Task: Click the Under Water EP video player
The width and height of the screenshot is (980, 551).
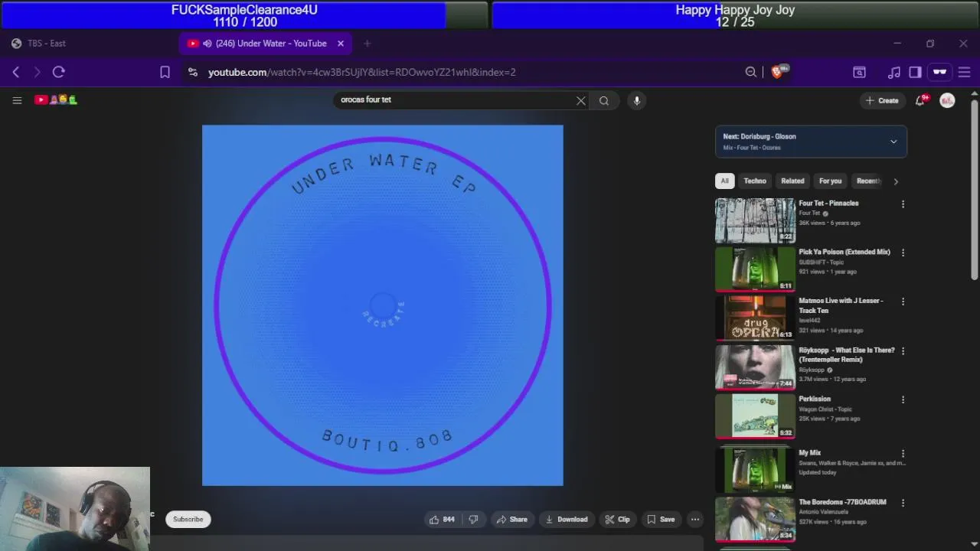Action: 383,305
